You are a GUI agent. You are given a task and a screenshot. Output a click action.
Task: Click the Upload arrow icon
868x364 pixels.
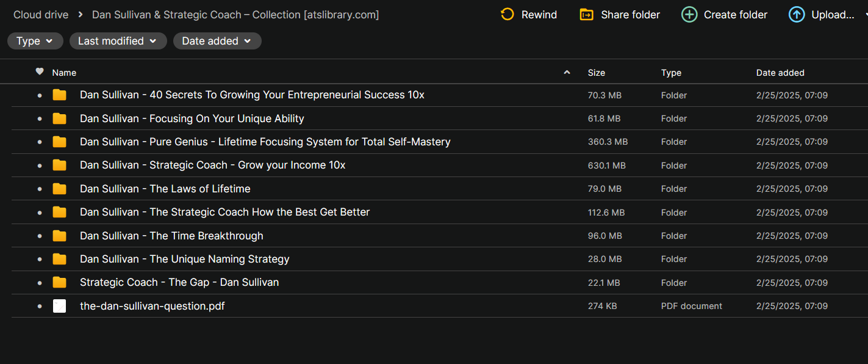(797, 15)
